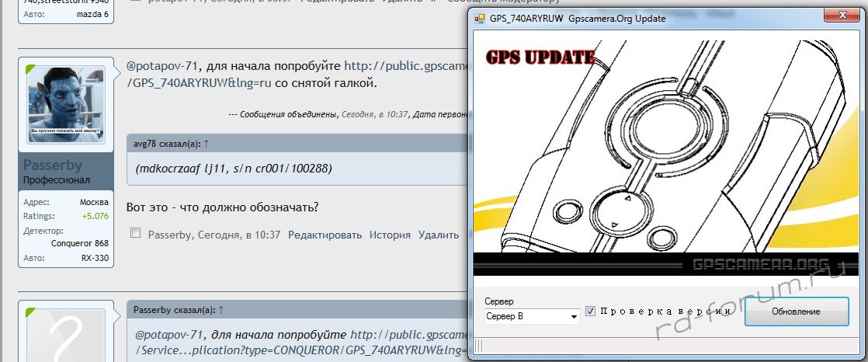Uncheck the "Проверка версии" checkbox

pyautogui.click(x=591, y=312)
